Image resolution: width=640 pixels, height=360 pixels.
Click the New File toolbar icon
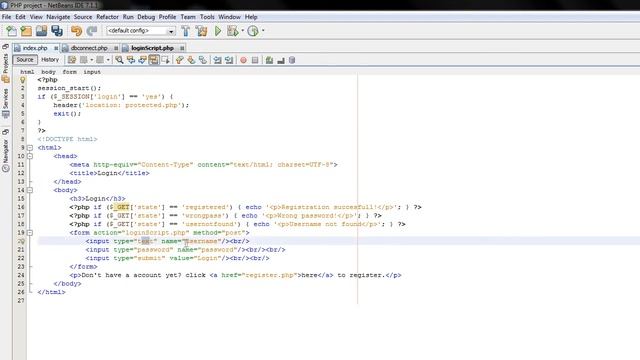11,31
